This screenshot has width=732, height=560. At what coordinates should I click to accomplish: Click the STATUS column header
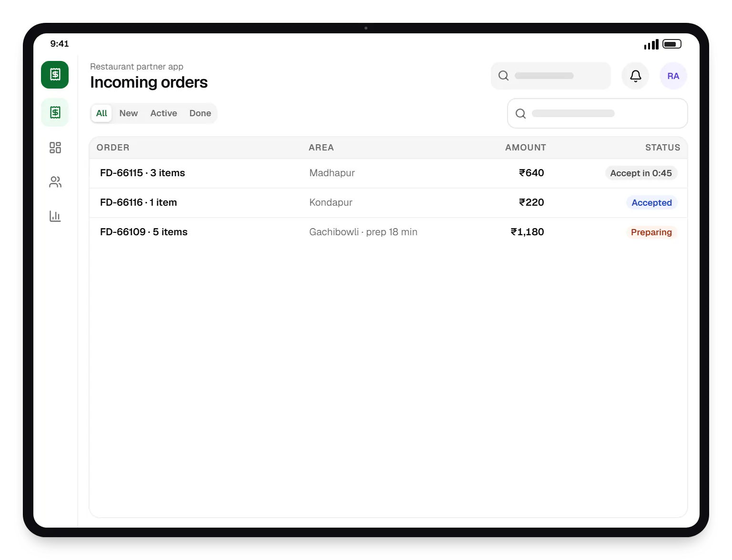click(x=662, y=148)
